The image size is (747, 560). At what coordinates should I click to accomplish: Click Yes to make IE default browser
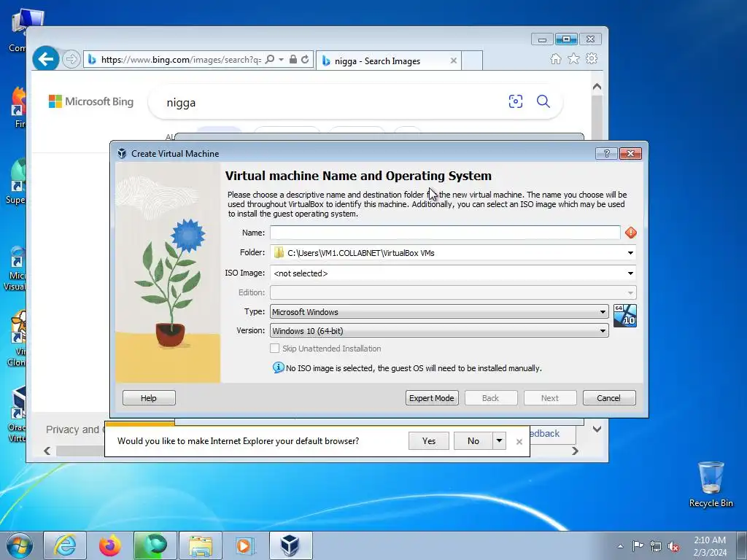(429, 441)
